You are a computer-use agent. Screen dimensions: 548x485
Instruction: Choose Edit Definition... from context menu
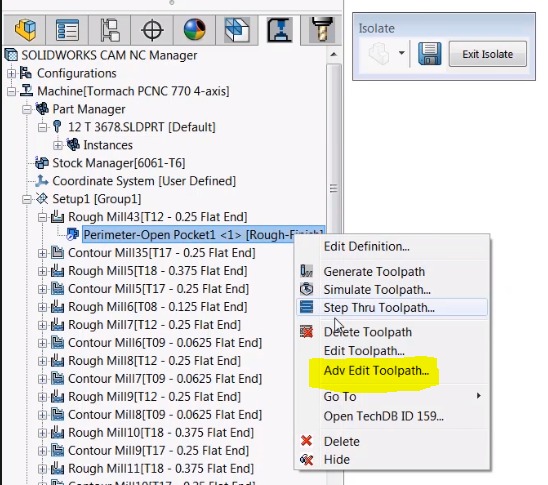click(x=392, y=247)
